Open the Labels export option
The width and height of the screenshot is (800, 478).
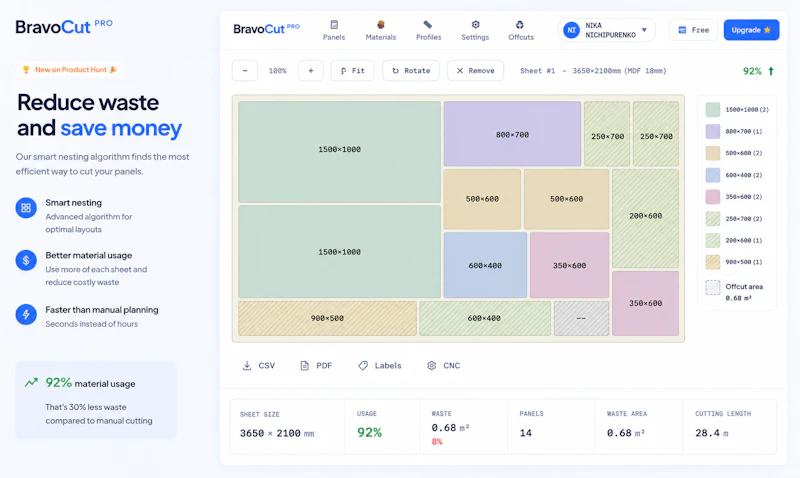coord(380,366)
